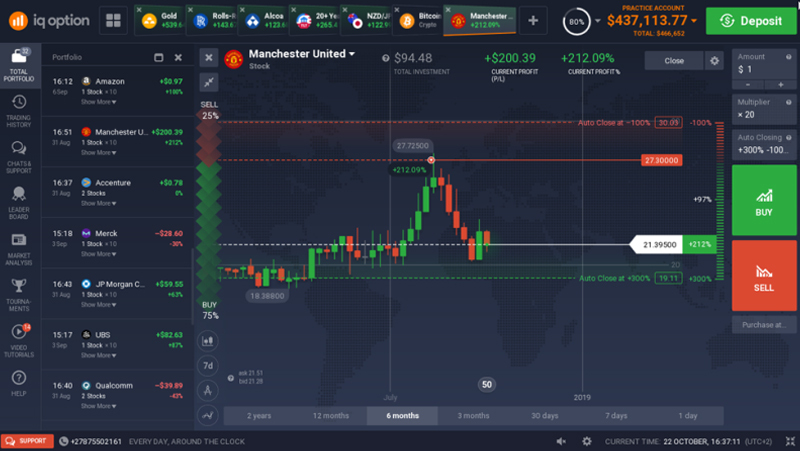
Task: Close the Manchester United chart panel
Action: pos(209,58)
